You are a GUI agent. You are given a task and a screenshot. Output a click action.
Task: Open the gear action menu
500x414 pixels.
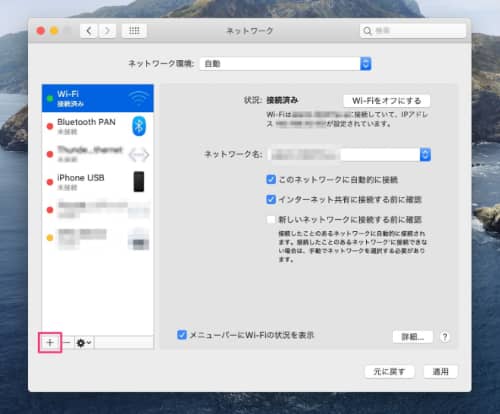click(x=84, y=342)
